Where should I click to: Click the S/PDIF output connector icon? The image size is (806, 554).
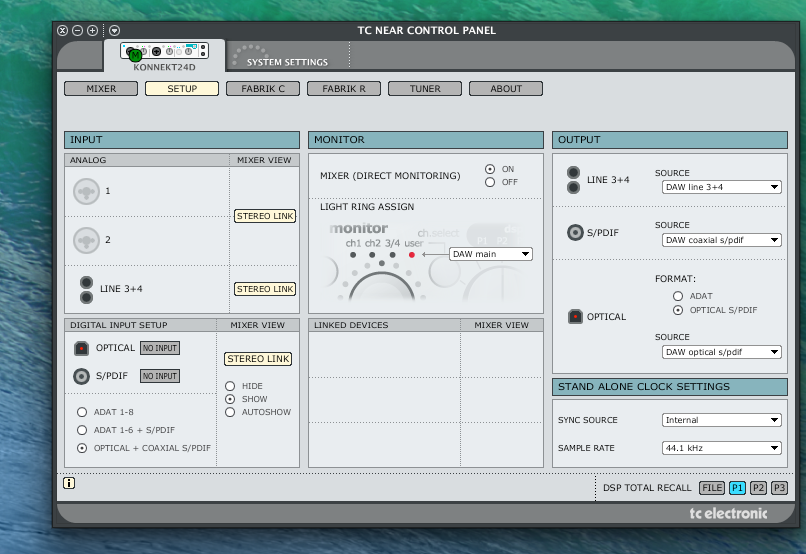point(574,233)
